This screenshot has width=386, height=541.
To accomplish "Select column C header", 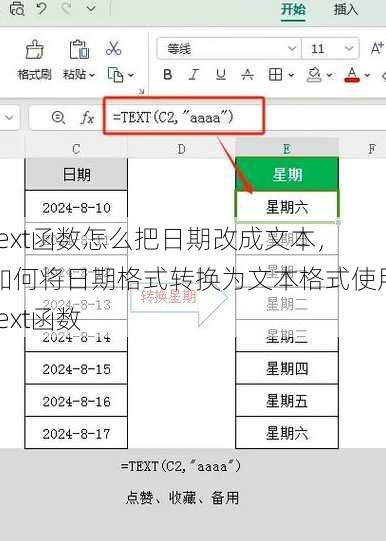I will tap(76, 149).
